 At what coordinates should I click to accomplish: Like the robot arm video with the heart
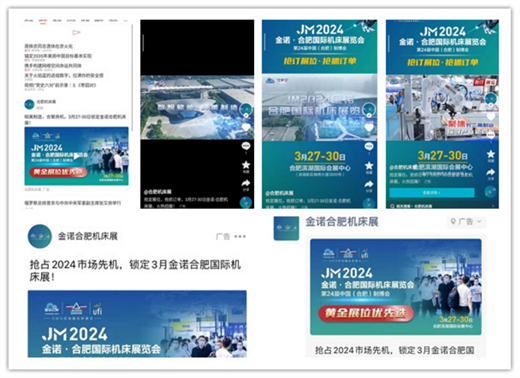point(491,117)
